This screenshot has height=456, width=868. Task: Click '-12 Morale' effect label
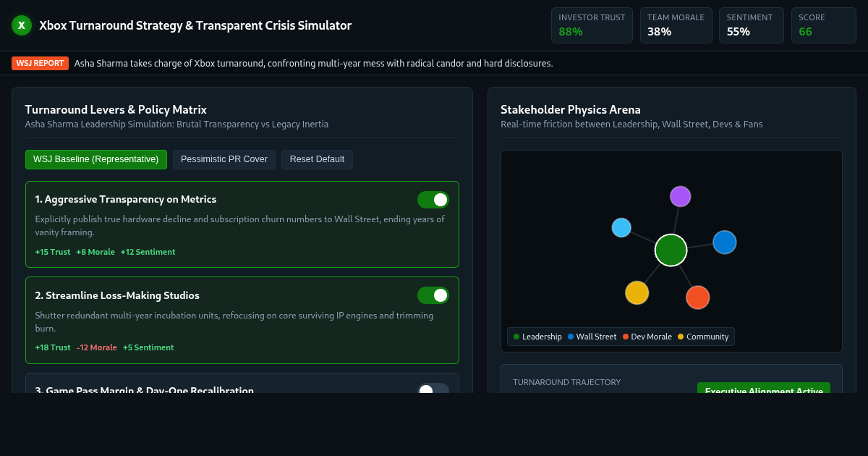(97, 347)
